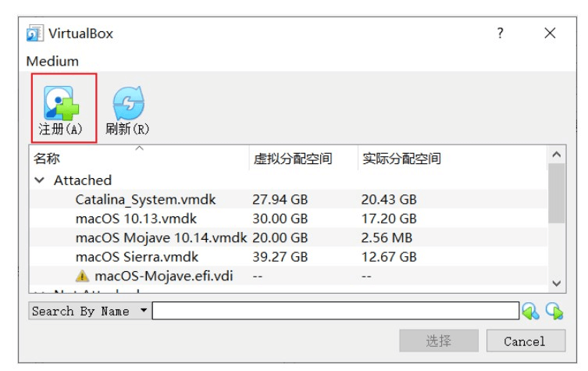588x371 pixels.
Task: Click the 27.94 GB virtual size cell
Action: 280,199
